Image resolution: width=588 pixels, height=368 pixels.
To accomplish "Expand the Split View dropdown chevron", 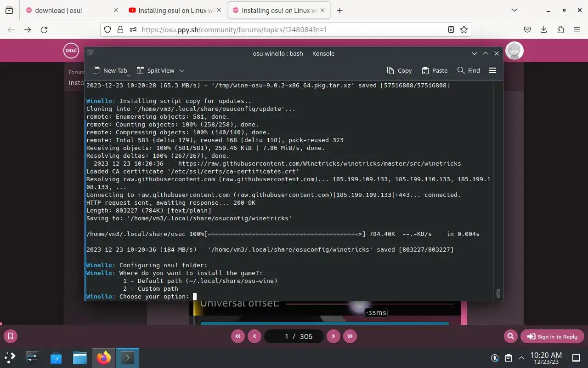I will 182,70.
